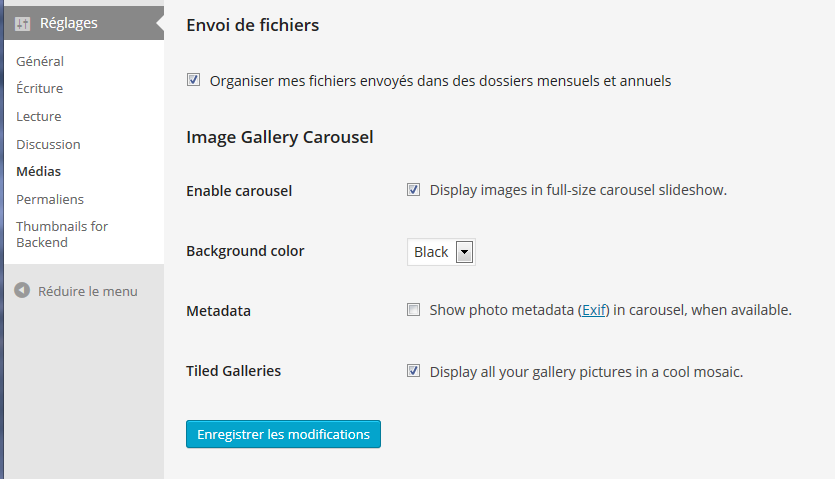Toggle the Tiled Galleries checkbox
This screenshot has height=479, width=835.
coord(413,370)
